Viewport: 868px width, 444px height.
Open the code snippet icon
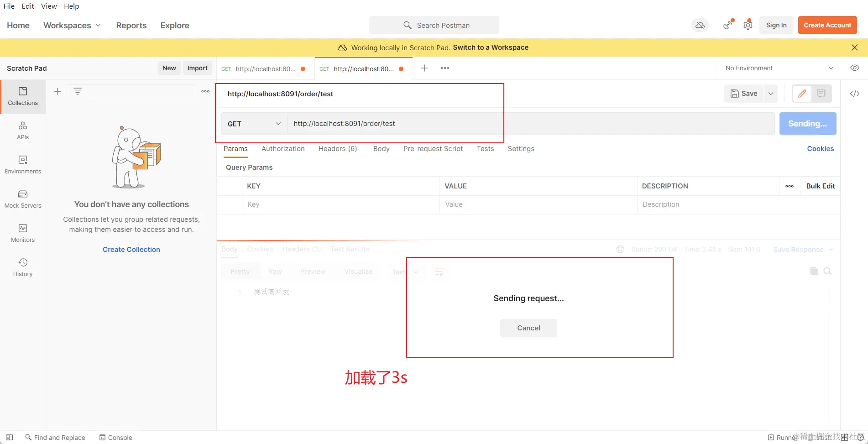(855, 94)
